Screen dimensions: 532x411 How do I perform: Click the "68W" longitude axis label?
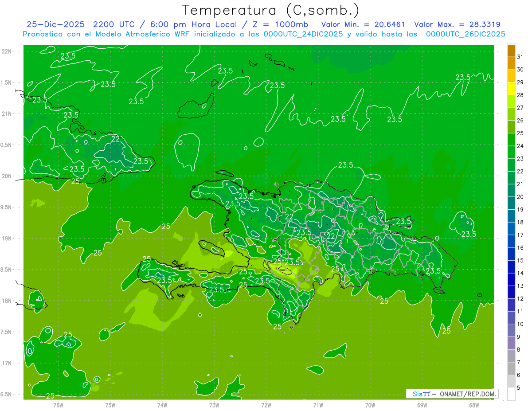point(473,405)
